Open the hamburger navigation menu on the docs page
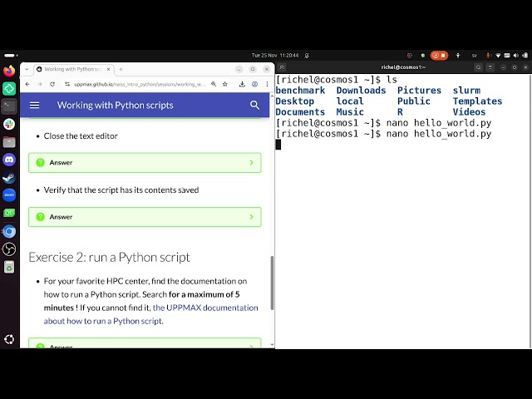 (35, 106)
